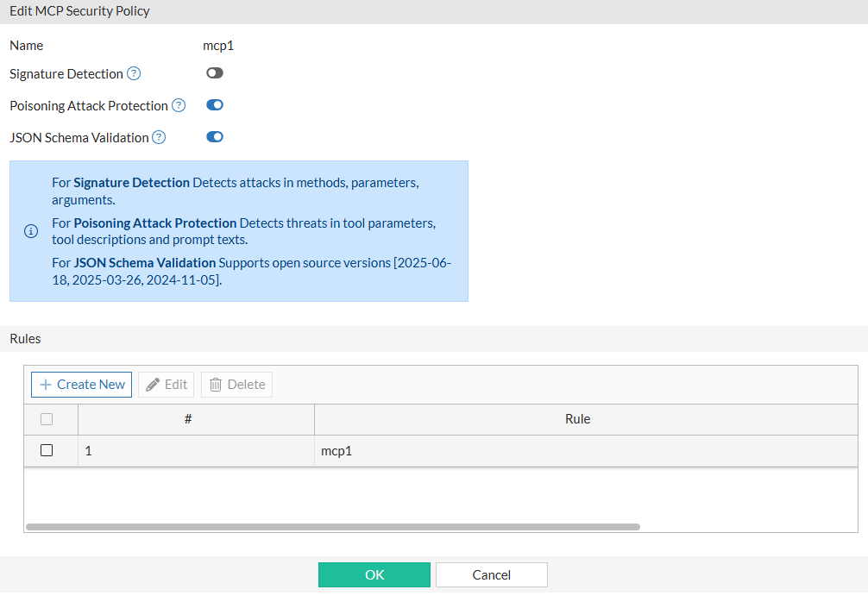Image resolution: width=868 pixels, height=602 pixels.
Task: Click the Signature Detection help icon
Action: [134, 74]
